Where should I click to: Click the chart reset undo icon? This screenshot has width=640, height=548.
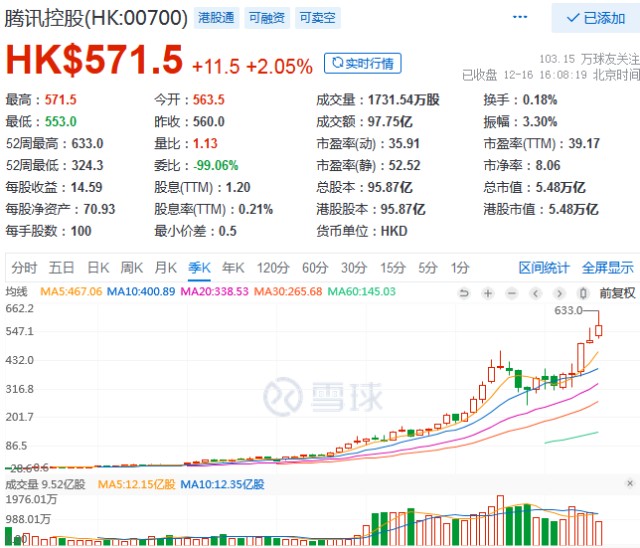464,293
